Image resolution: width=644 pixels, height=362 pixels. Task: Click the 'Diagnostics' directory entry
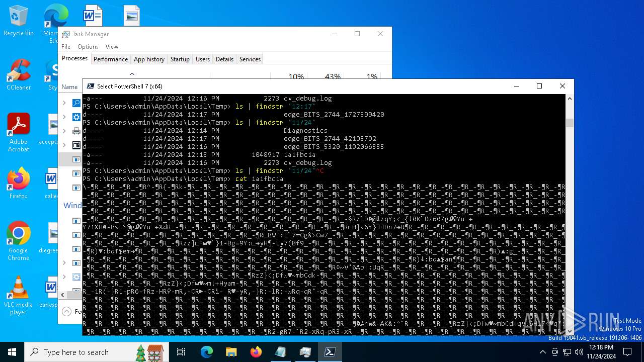[x=306, y=131]
